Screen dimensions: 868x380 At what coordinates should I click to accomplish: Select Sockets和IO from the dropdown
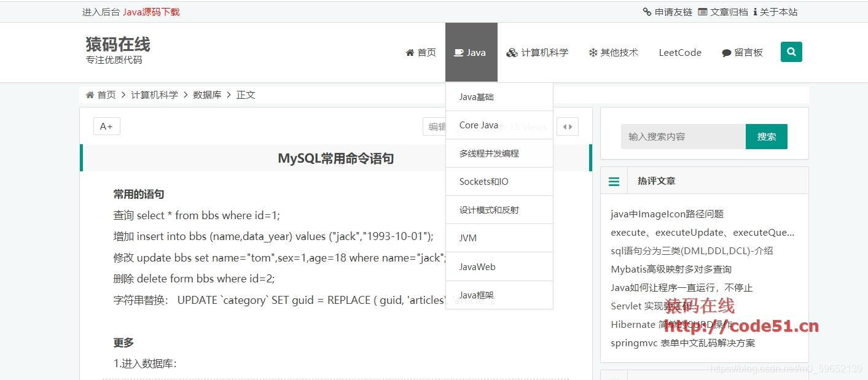pos(499,182)
